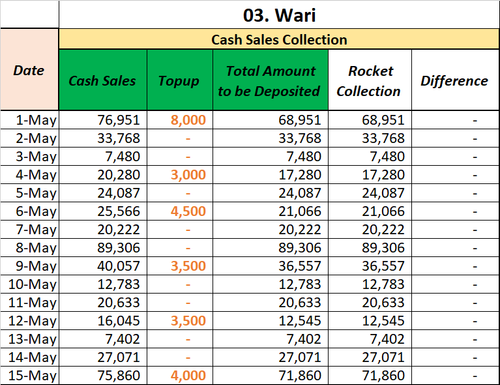The height and width of the screenshot is (385, 500).
Task: Select the "13-May" date cell
Action: coord(29,339)
